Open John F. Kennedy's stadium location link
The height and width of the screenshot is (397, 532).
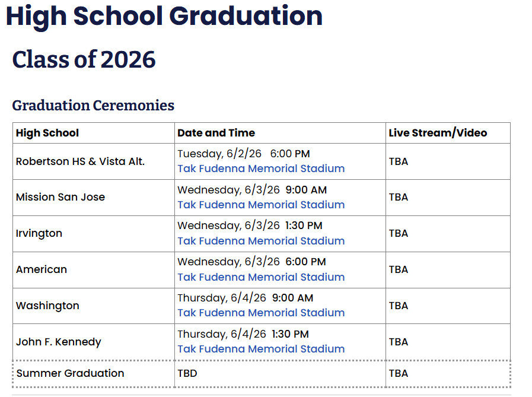pyautogui.click(x=261, y=349)
